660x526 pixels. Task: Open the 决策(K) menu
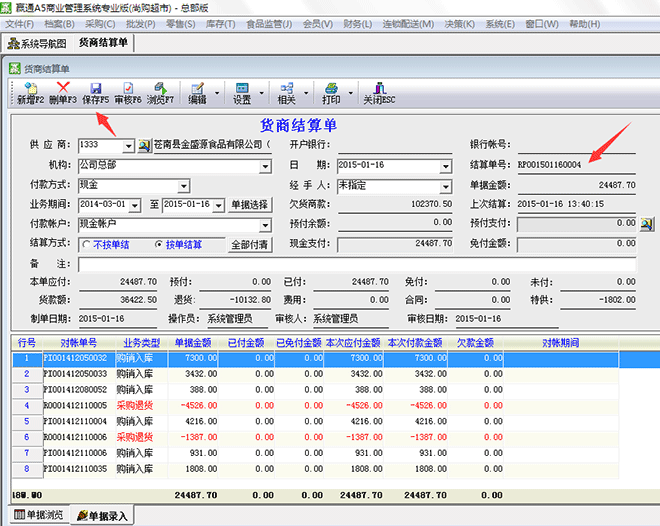[459, 24]
